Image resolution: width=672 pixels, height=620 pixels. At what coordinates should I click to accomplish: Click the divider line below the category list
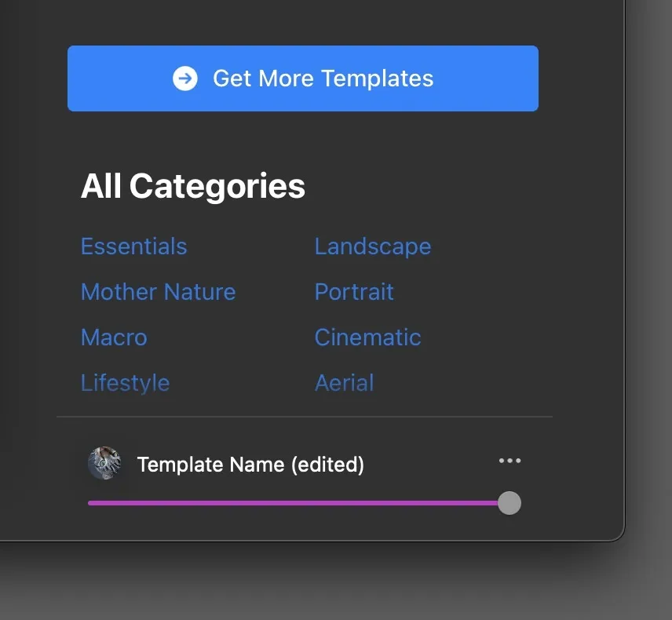click(305, 417)
